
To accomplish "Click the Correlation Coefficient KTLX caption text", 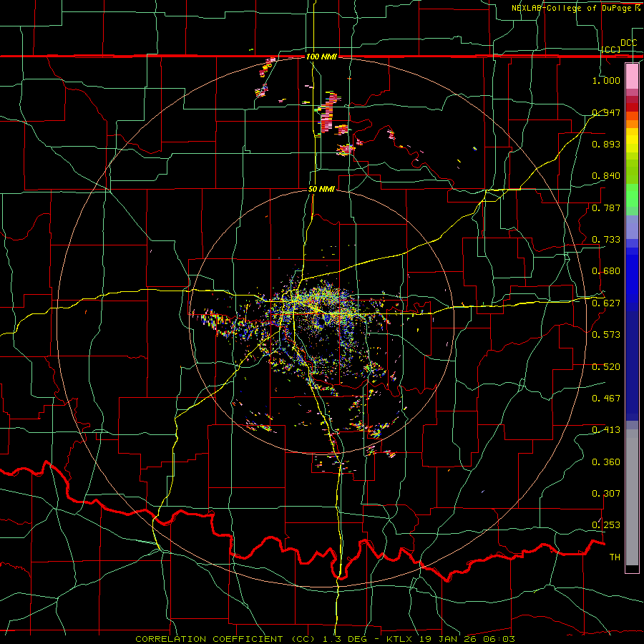I will click(325, 639).
